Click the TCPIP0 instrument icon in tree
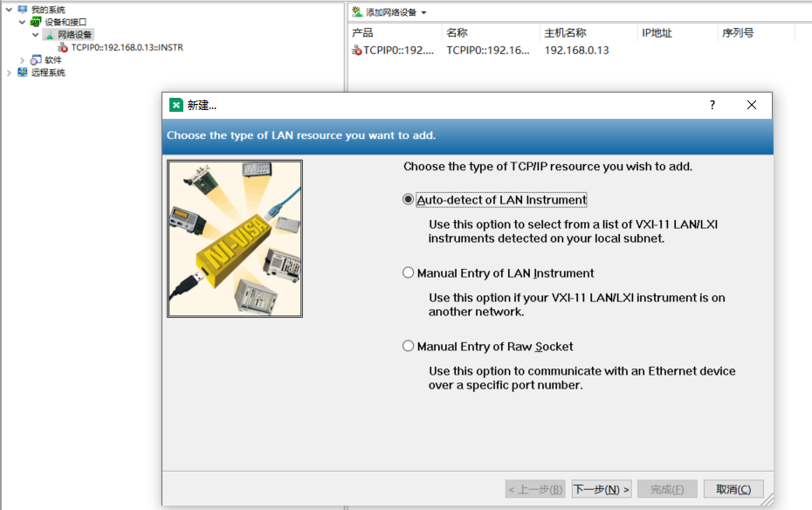The image size is (812, 510). pyautogui.click(x=63, y=48)
